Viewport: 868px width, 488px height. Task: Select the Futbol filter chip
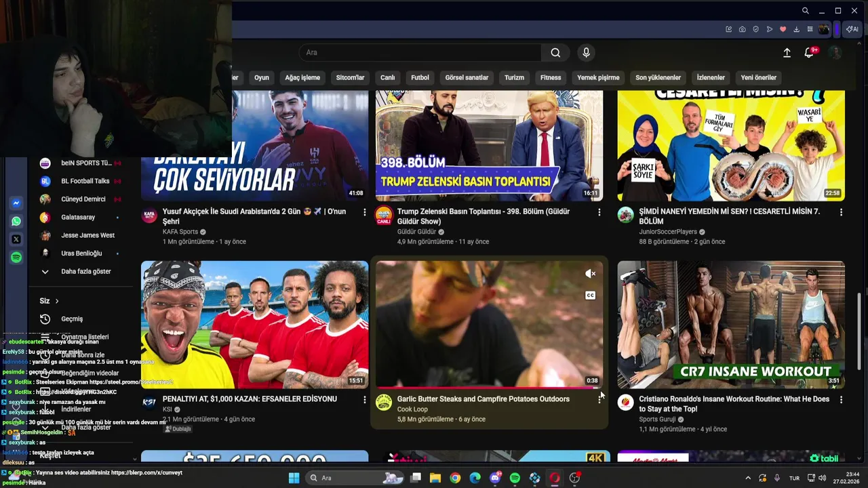click(420, 77)
